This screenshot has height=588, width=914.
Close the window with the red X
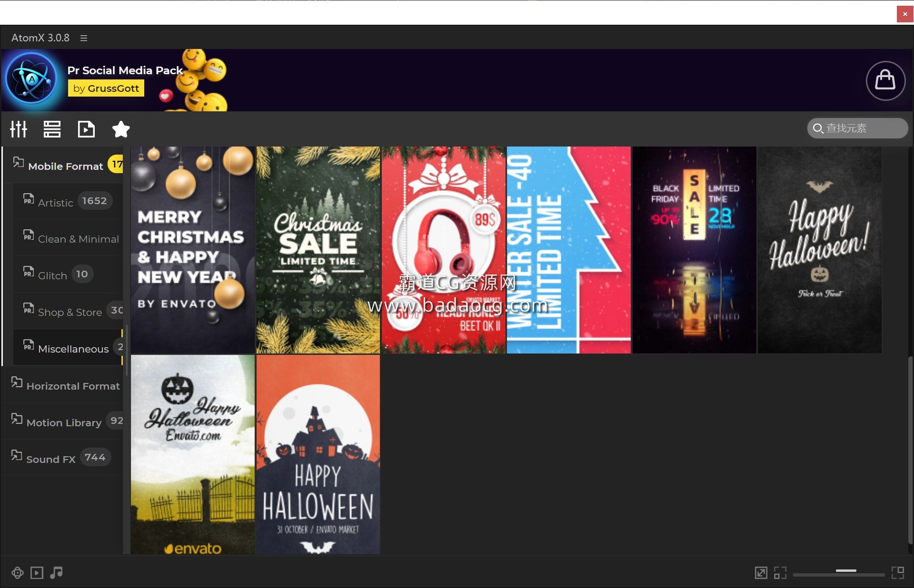(905, 14)
